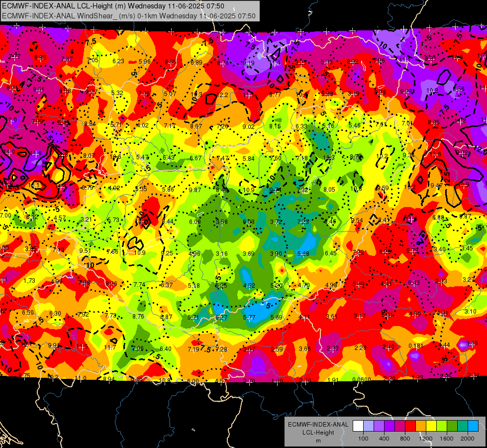Click the grid value 6.45
This screenshot has height=448, width=487.
coord(330,253)
